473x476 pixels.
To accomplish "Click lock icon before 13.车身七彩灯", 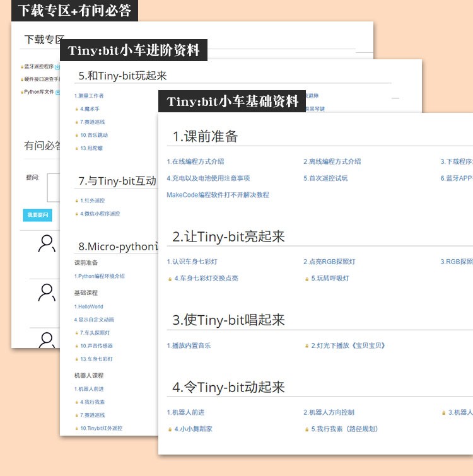I will coord(76,359).
